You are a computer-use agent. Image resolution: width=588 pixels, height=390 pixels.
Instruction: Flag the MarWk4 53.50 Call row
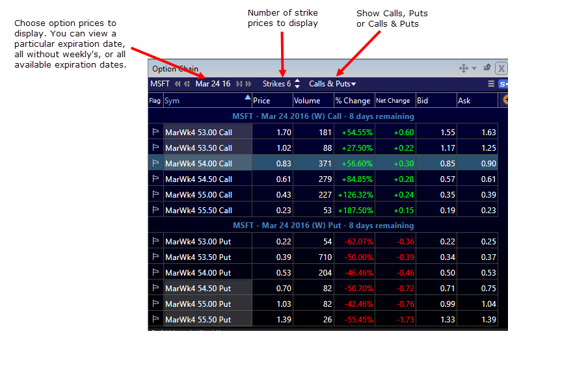pyautogui.click(x=155, y=148)
